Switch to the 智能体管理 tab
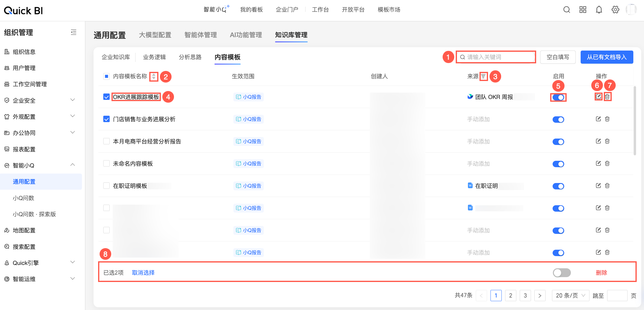Viewport: 644px width, 310px height. [200, 35]
